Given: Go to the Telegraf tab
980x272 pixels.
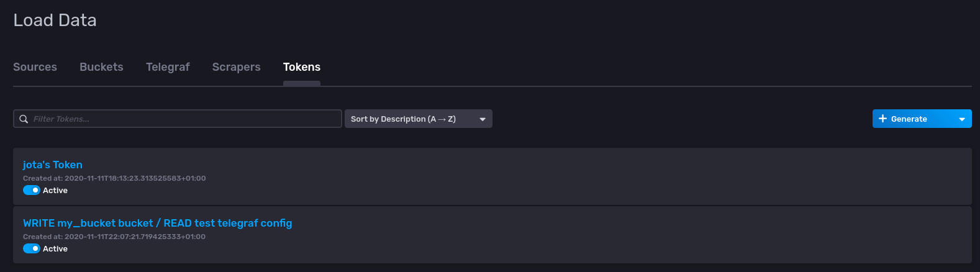Looking at the screenshot, I should tap(168, 67).
